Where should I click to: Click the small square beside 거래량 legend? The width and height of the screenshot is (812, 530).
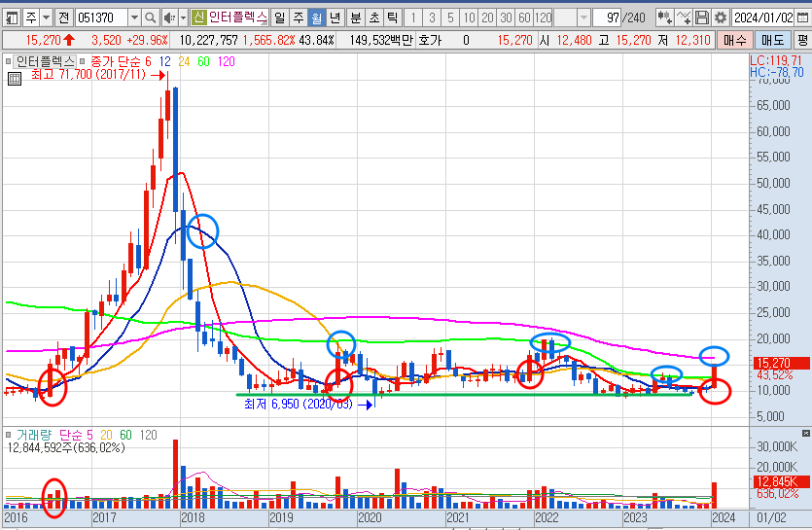[x=8, y=435]
